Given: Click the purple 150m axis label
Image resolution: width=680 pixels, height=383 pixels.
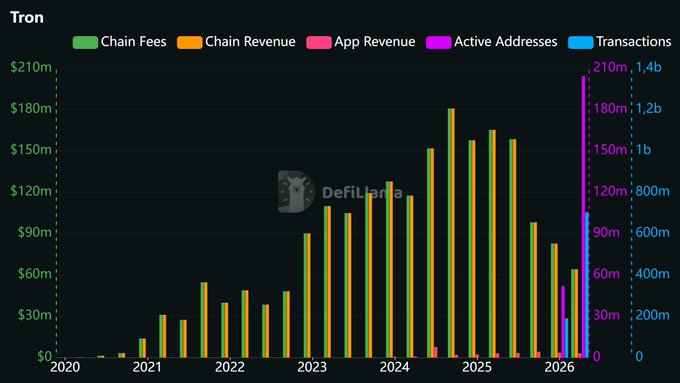Looking at the screenshot, I should [x=610, y=150].
